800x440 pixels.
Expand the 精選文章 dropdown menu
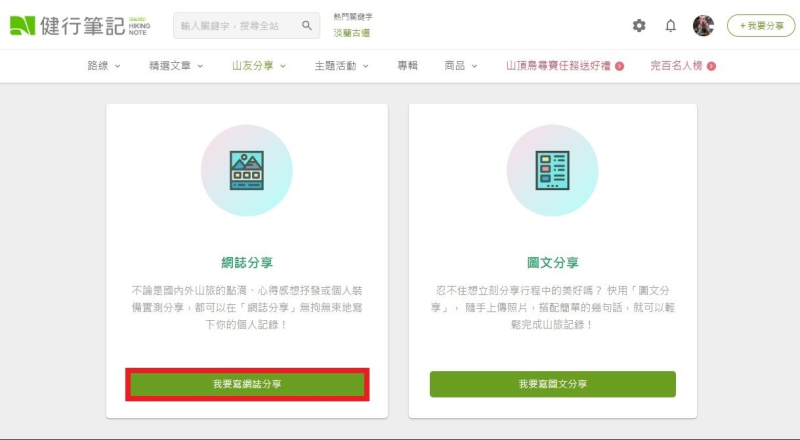tap(175, 66)
